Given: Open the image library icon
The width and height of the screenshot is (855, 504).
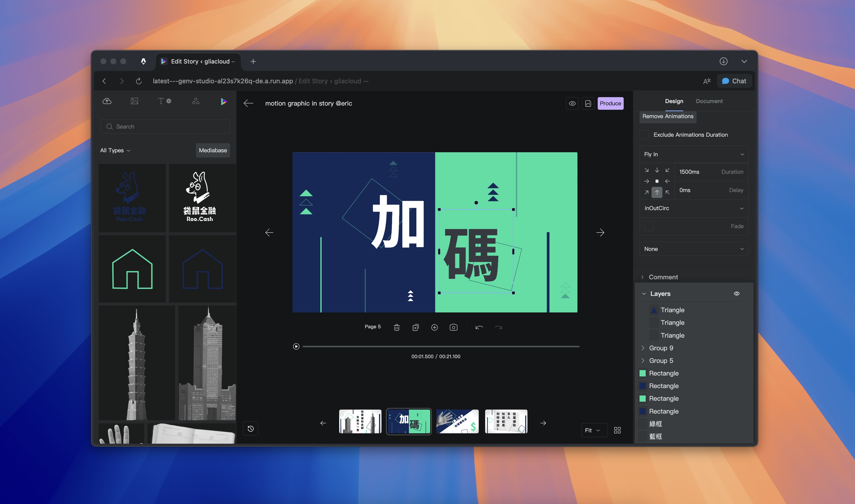Looking at the screenshot, I should coord(134,101).
